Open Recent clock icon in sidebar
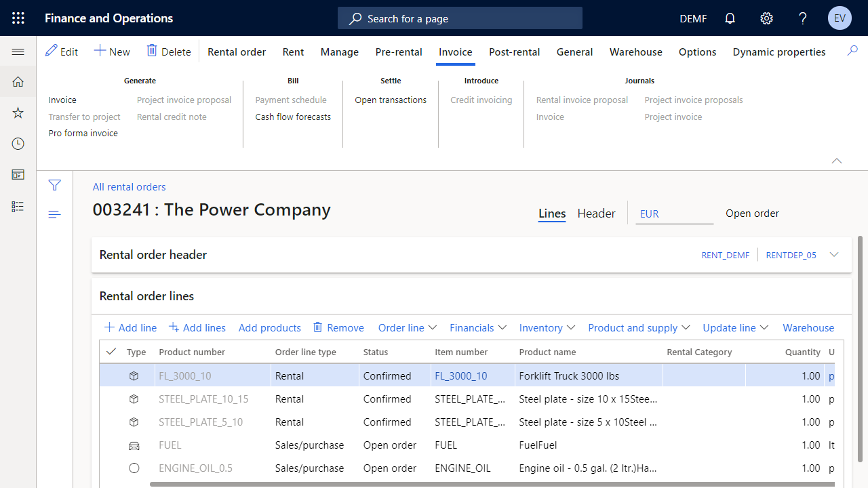 [18, 144]
